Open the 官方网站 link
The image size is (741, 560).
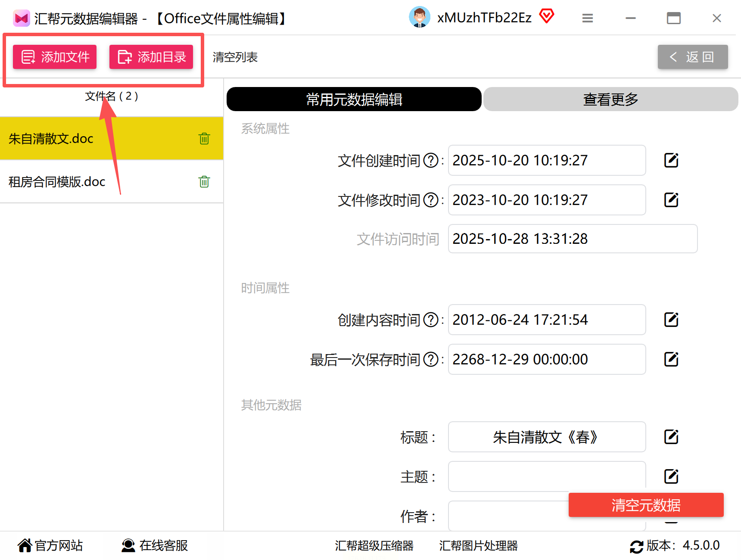click(50, 545)
